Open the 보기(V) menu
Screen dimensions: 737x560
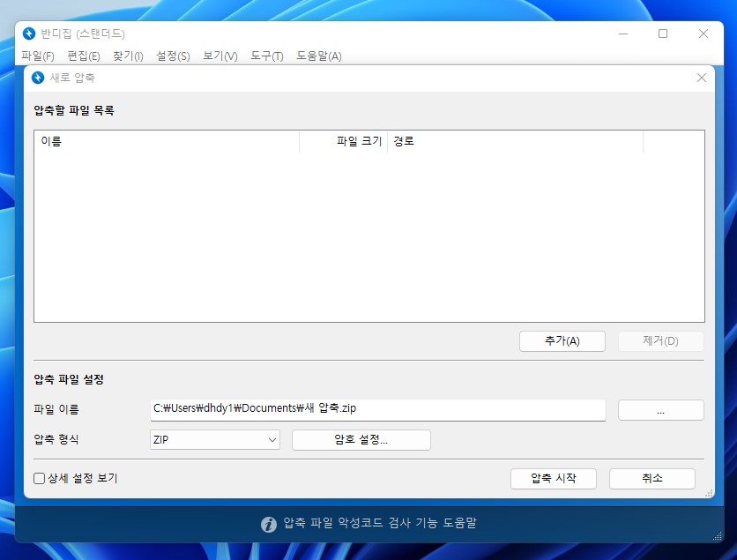point(220,56)
